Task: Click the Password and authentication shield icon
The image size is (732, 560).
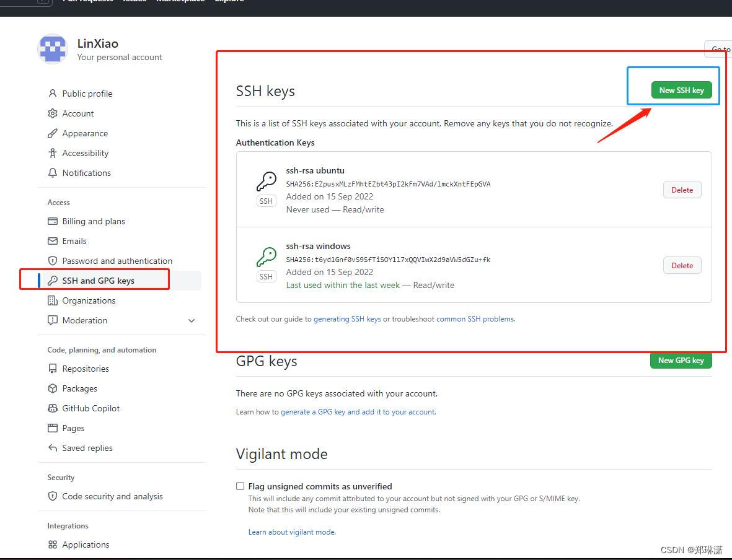Action: (x=53, y=261)
